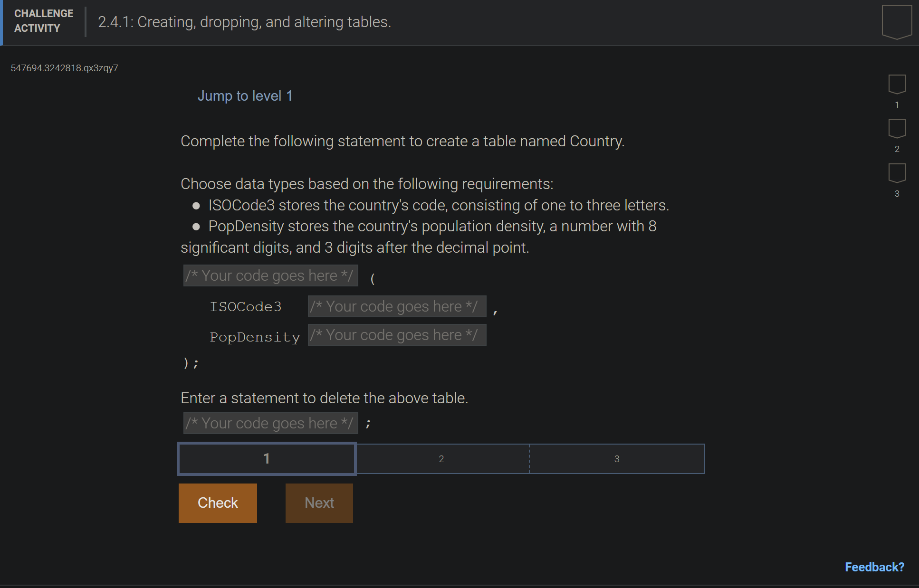The image size is (919, 588).
Task: Click the PopDensity column label
Action: click(255, 337)
